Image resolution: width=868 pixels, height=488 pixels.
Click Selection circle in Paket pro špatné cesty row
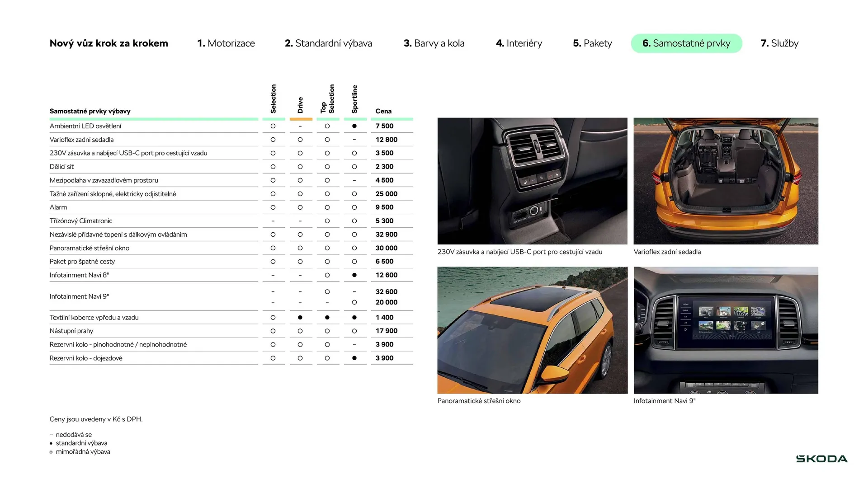click(273, 262)
